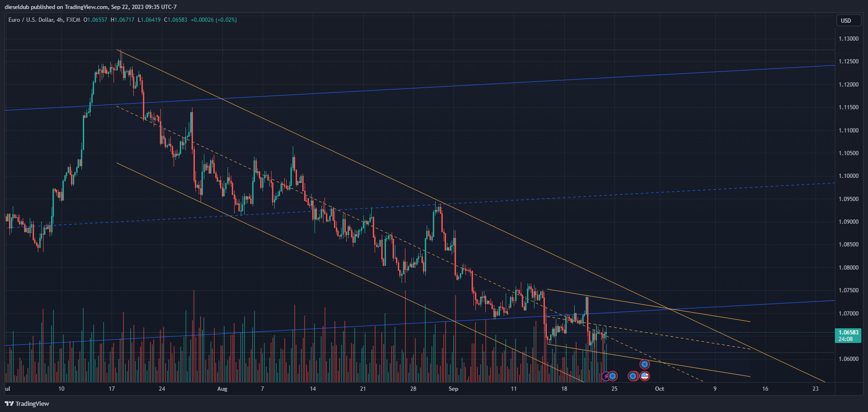Click the close price value C1.06583
868x412 pixels.
[175, 20]
